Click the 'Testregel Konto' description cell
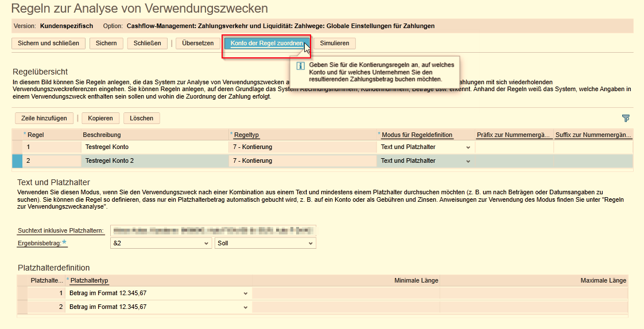Image resolution: width=644 pixels, height=329 pixels. coord(154,147)
